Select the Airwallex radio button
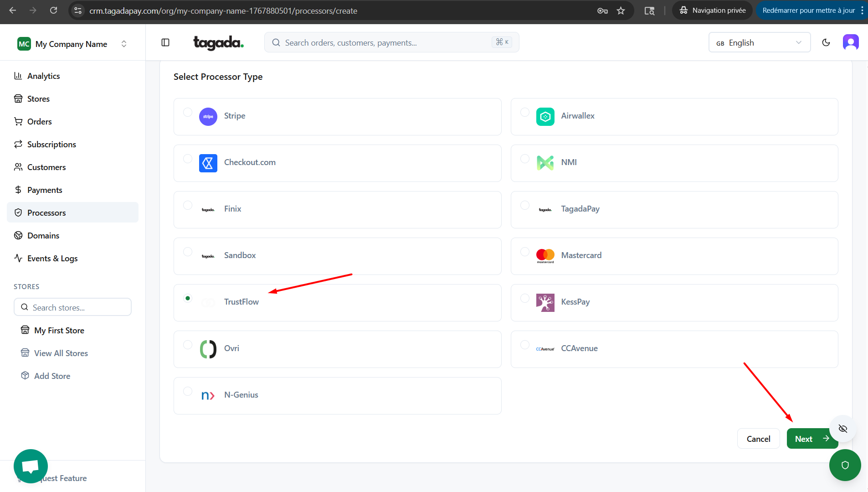Screen dimensions: 868x492 [525, 112]
